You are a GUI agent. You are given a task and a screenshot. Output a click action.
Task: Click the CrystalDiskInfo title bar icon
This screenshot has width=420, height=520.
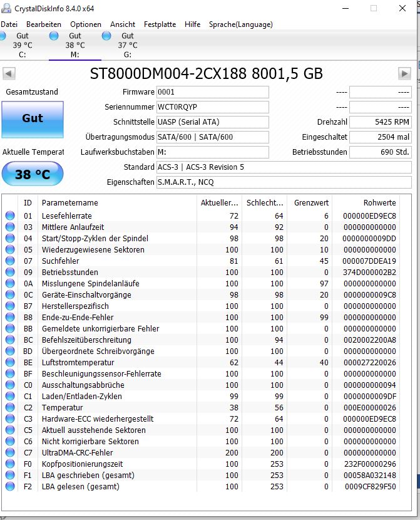coord(6,8)
